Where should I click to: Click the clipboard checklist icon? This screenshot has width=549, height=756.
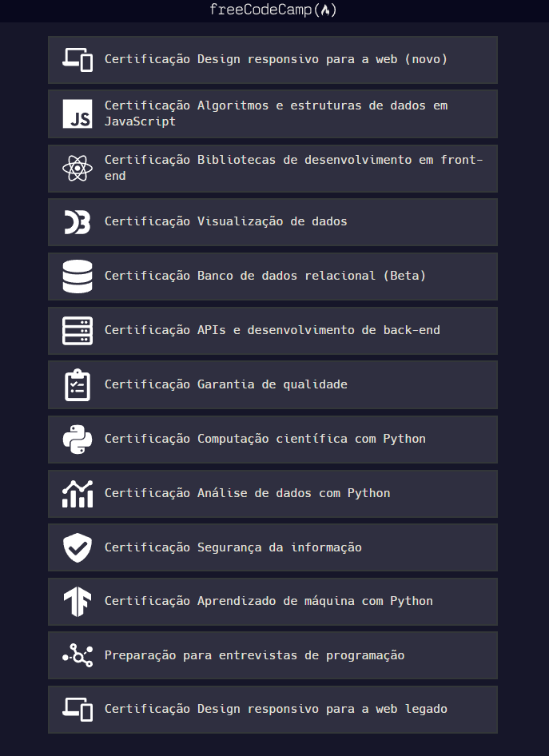(78, 384)
